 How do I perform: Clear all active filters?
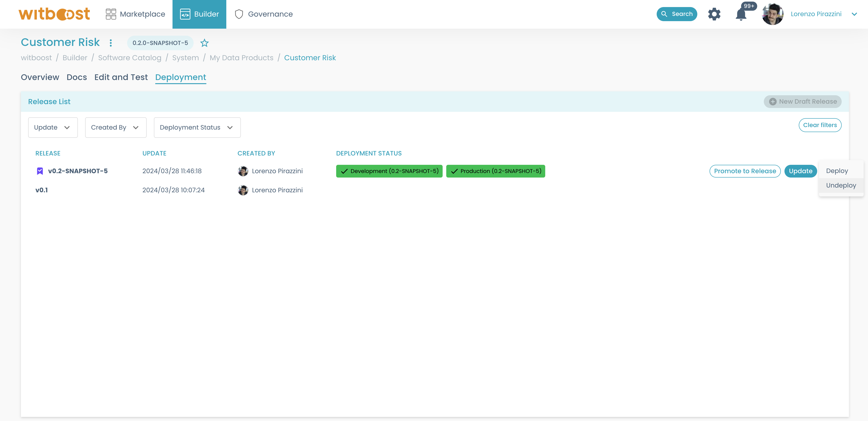point(820,125)
